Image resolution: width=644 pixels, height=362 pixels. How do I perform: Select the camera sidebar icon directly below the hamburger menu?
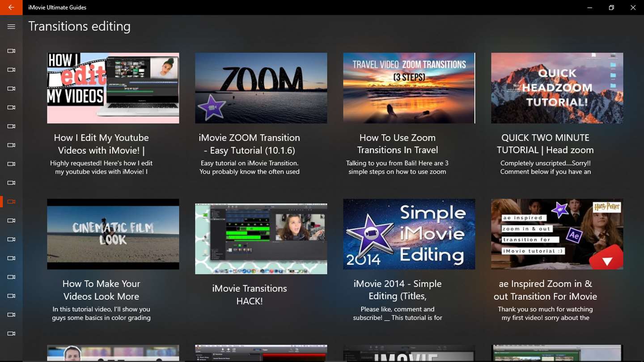point(11,51)
